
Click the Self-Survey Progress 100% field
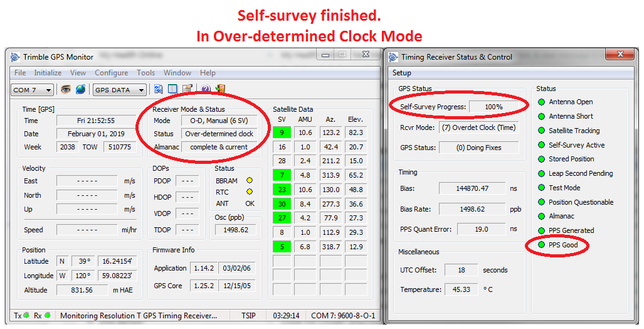494,107
